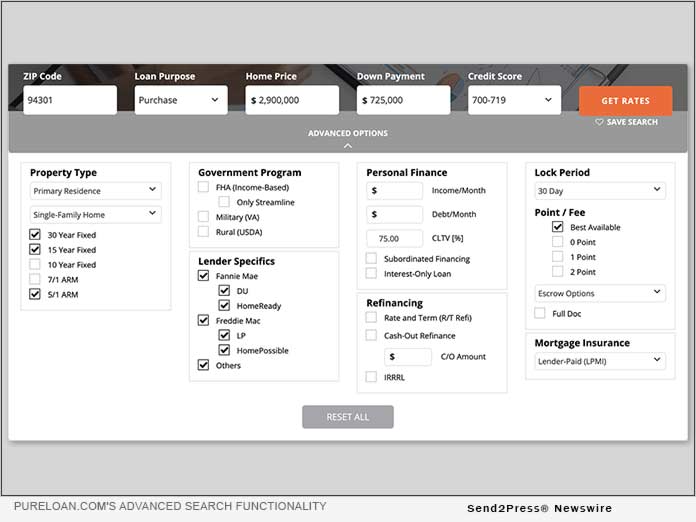696x522 pixels.
Task: Expand the Credit Score dropdown
Action: tap(513, 100)
